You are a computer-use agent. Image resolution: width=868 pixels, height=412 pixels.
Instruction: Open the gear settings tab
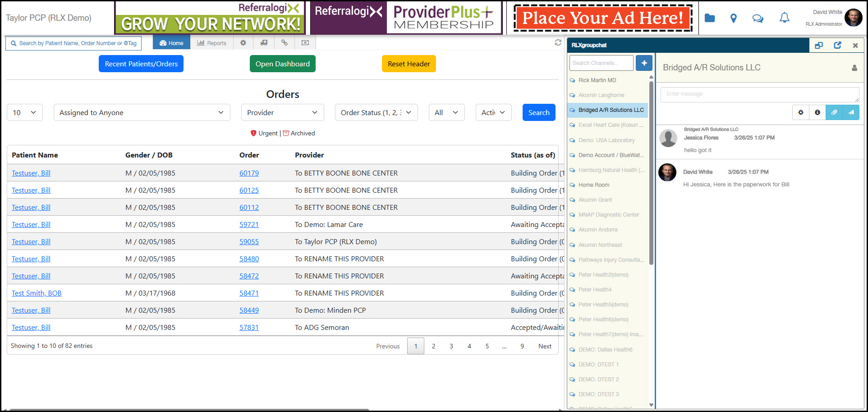click(x=243, y=43)
